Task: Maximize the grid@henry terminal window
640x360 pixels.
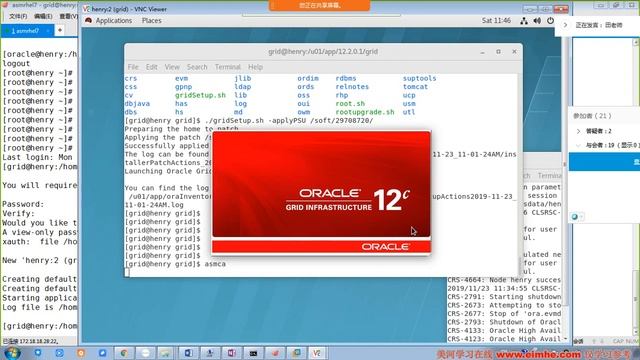Action: tap(498, 52)
